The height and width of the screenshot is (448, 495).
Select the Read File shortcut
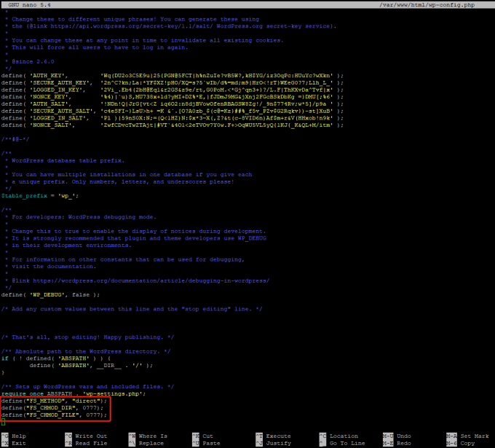click(x=91, y=443)
